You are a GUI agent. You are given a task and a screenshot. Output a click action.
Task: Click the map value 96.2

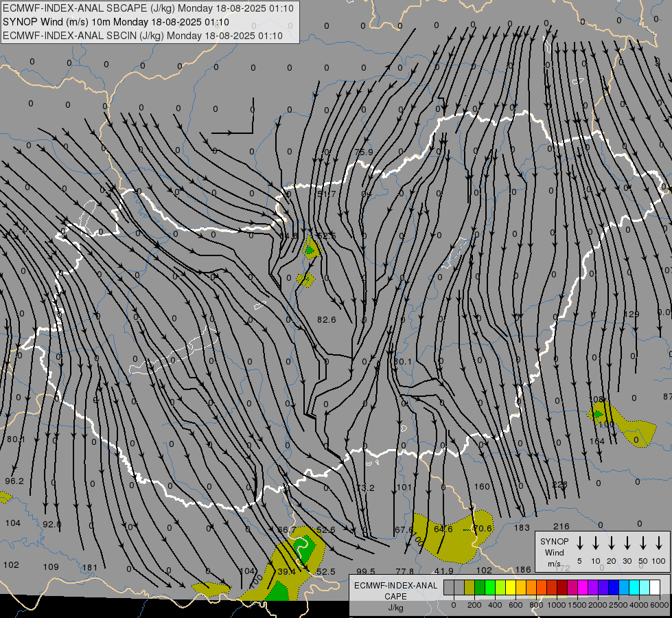tap(14, 481)
